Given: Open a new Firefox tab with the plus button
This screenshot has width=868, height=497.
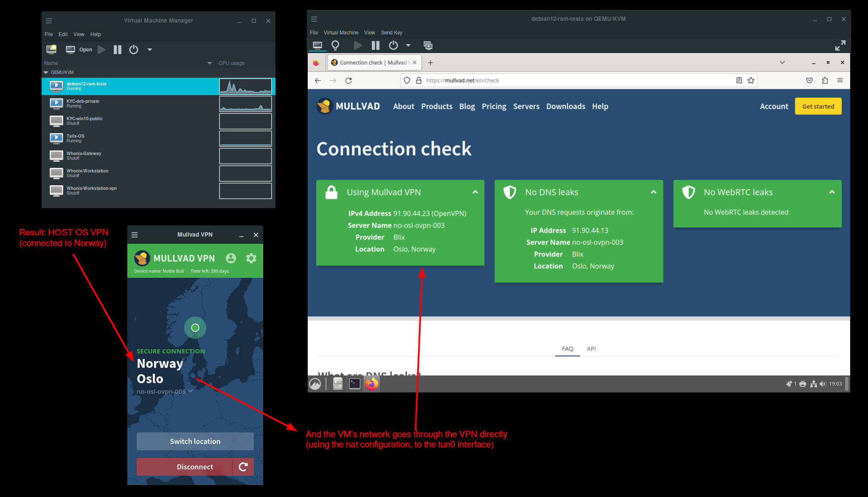Looking at the screenshot, I should pos(430,63).
